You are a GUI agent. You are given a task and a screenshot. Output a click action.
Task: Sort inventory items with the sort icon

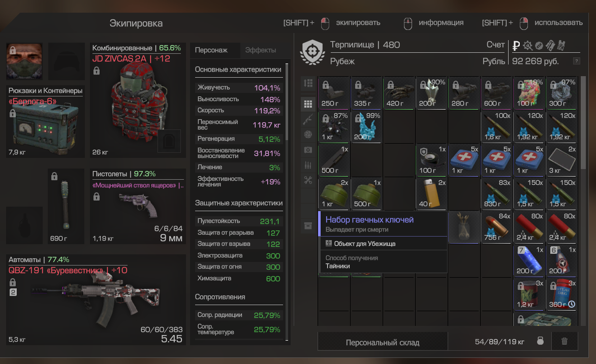[x=308, y=83]
